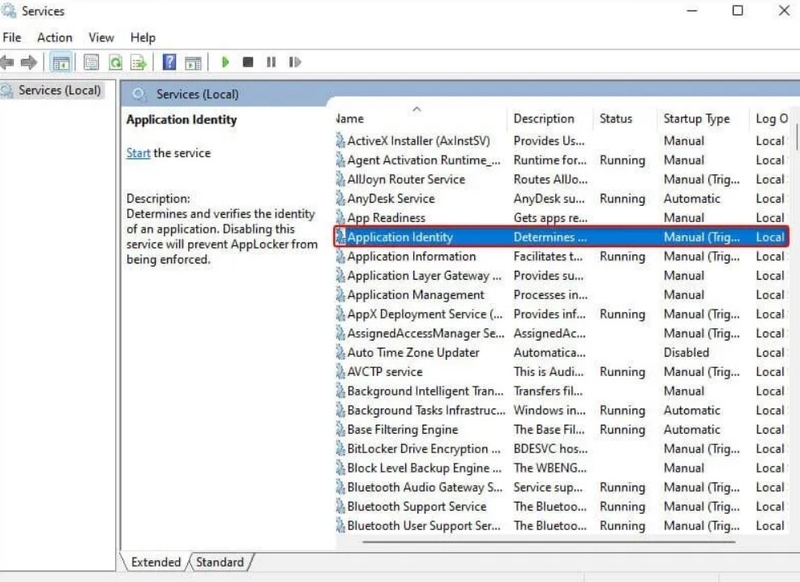Open the Properties toolbar icon
Viewport: 800px width, 582px height.
tap(91, 63)
